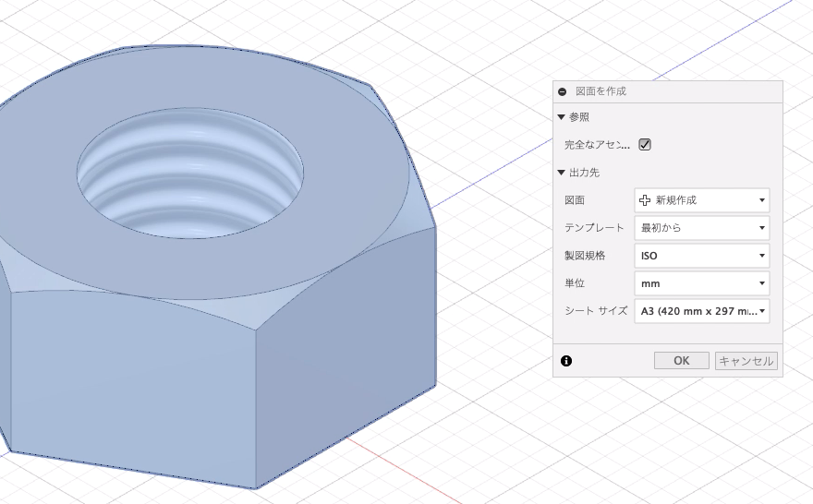The height and width of the screenshot is (504, 813).
Task: Click the info icon in dialog footer
Action: [x=566, y=361]
